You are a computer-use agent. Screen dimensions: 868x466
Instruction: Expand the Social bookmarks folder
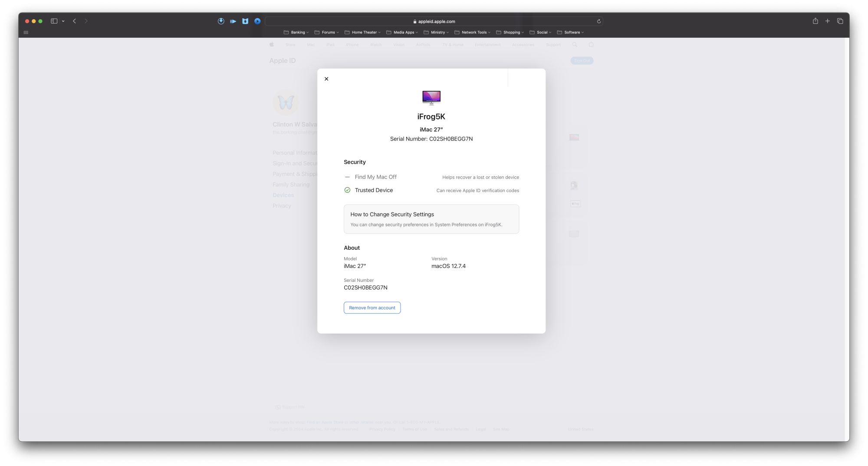[x=540, y=32]
